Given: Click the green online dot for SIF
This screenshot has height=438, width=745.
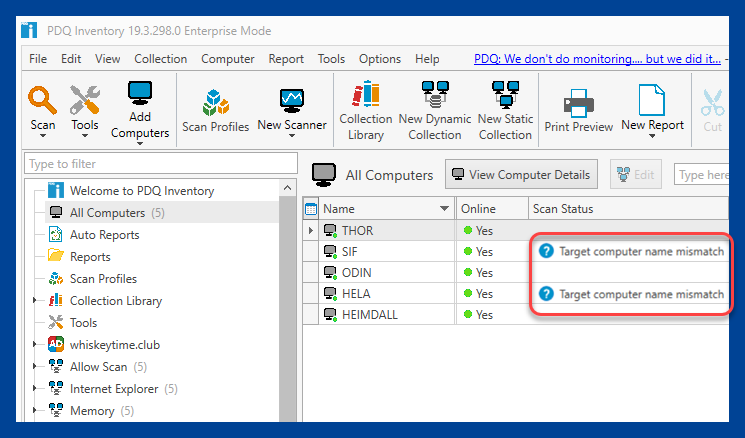Looking at the screenshot, I should (x=468, y=251).
